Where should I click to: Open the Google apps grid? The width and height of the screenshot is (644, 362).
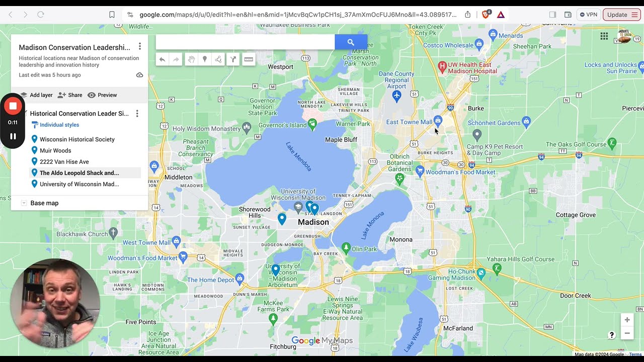[604, 36]
